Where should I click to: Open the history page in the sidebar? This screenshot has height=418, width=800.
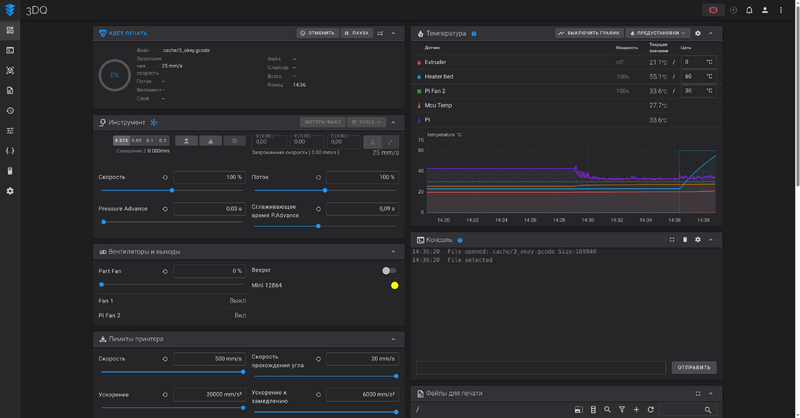tap(10, 111)
